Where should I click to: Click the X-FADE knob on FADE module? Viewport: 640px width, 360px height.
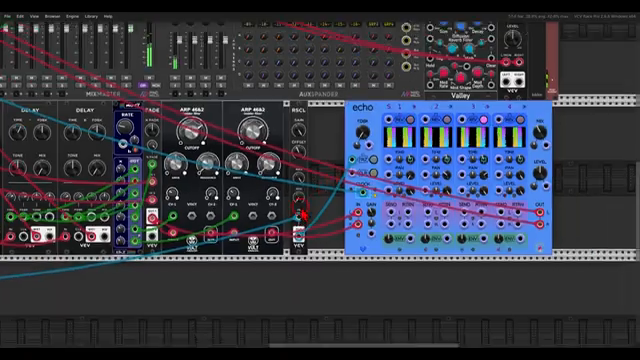tap(152, 130)
